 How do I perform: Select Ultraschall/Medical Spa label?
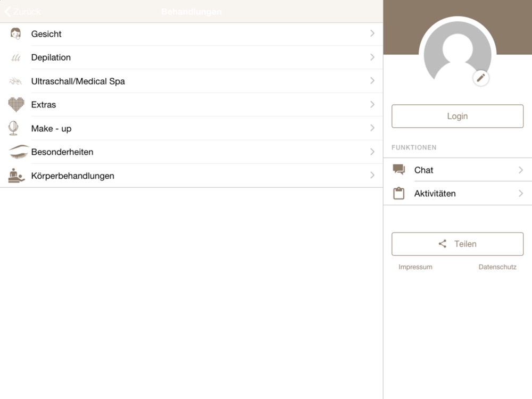78,81
